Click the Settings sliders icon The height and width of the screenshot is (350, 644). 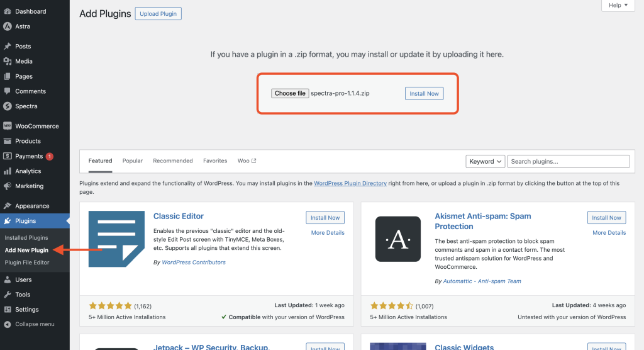pyautogui.click(x=8, y=309)
